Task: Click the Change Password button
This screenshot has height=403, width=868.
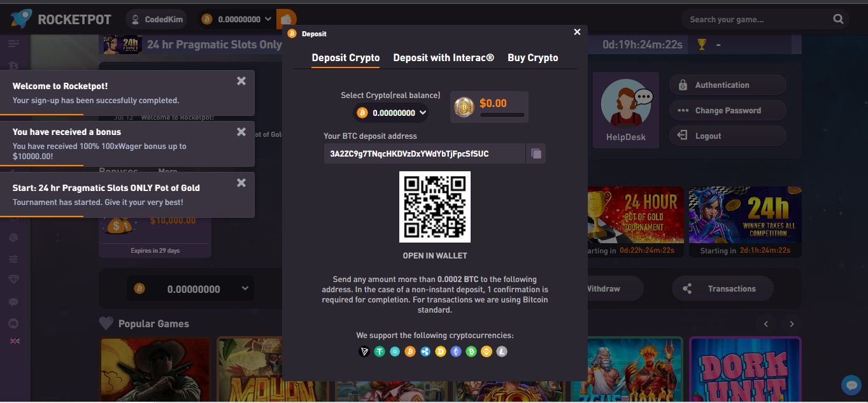Action: pyautogui.click(x=727, y=110)
